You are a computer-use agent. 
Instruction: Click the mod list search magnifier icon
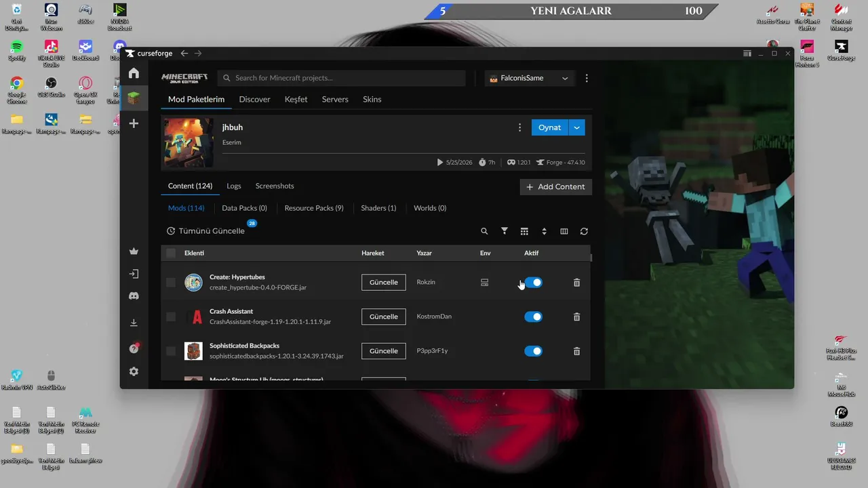(x=484, y=231)
